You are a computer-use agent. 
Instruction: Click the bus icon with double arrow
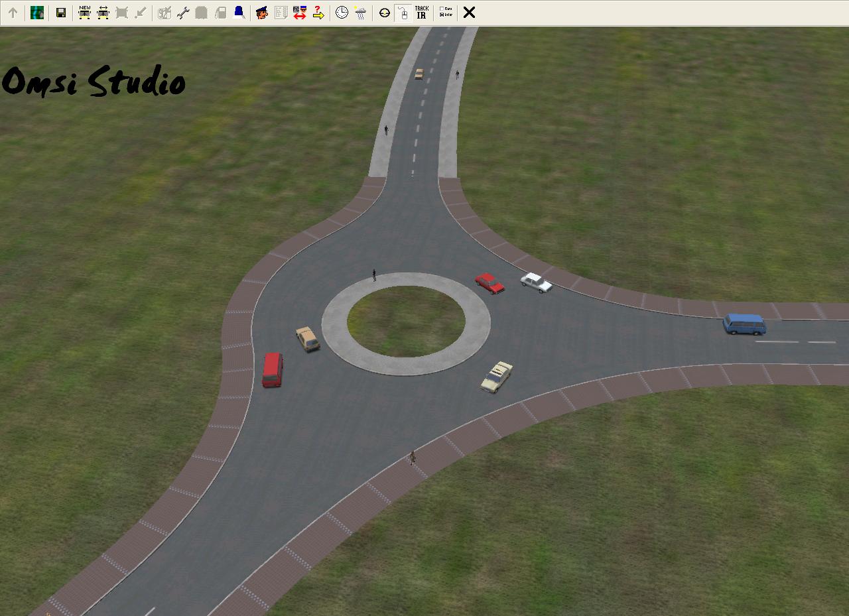[103, 13]
